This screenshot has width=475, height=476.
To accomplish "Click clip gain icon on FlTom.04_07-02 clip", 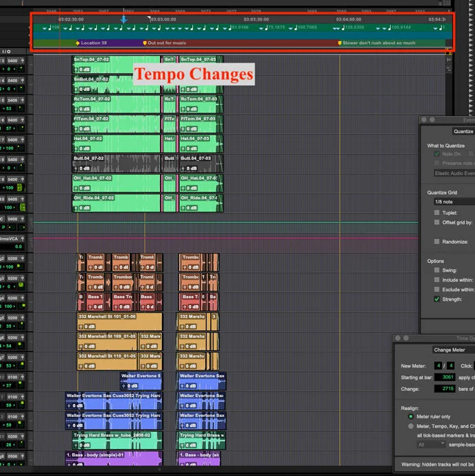I will (x=76, y=128).
